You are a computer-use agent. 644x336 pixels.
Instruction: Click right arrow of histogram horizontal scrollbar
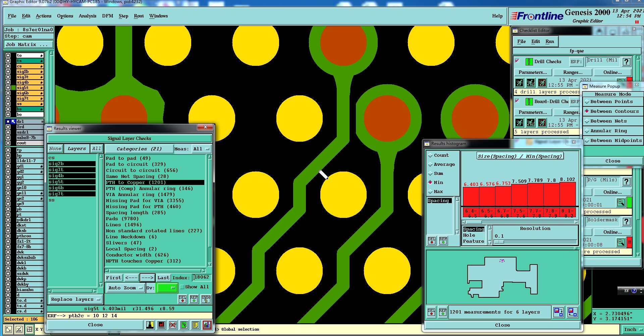tap(576, 222)
